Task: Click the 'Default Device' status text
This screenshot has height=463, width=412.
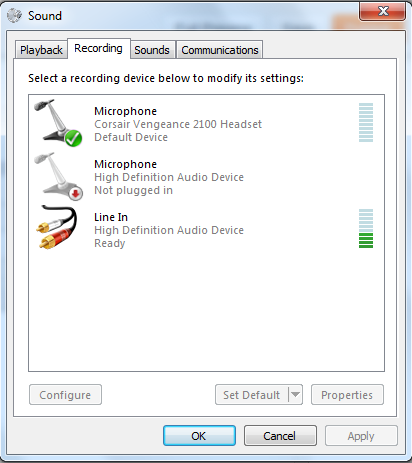Action: (x=131, y=137)
